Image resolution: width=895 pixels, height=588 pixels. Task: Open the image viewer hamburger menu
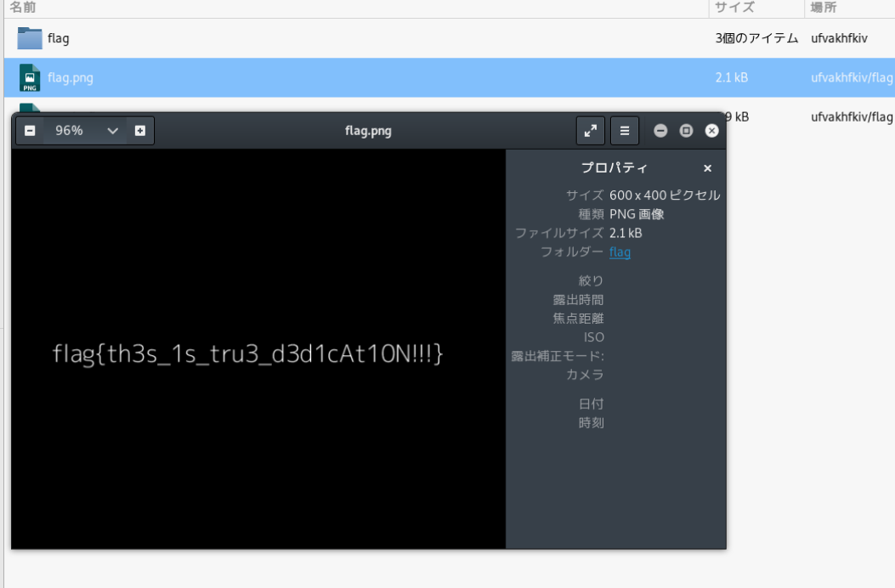tap(625, 131)
